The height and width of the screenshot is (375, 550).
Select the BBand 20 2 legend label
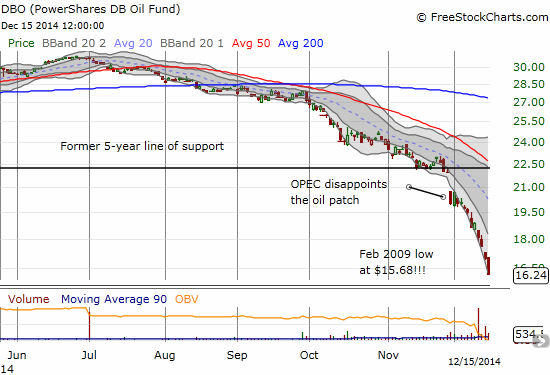74,43
